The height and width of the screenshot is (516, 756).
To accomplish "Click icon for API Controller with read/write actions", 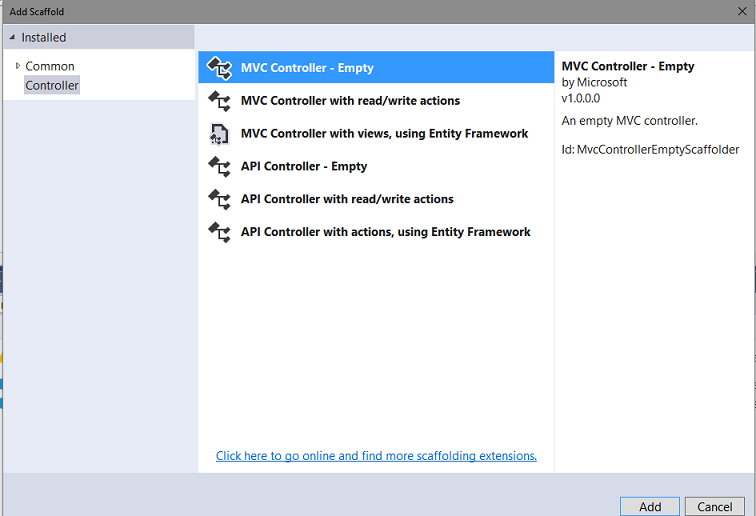I will (219, 199).
